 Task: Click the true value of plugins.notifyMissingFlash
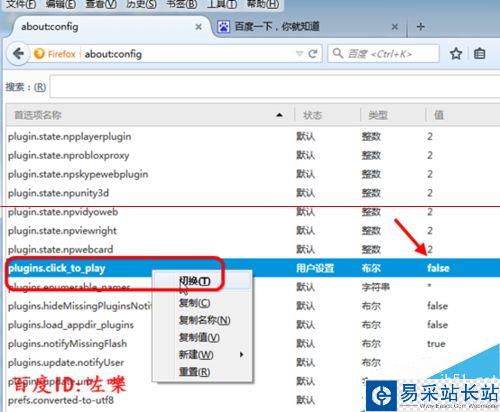[436, 344]
